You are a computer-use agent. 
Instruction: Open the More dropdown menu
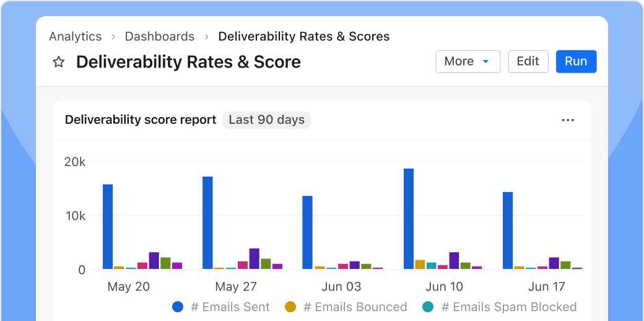click(468, 61)
